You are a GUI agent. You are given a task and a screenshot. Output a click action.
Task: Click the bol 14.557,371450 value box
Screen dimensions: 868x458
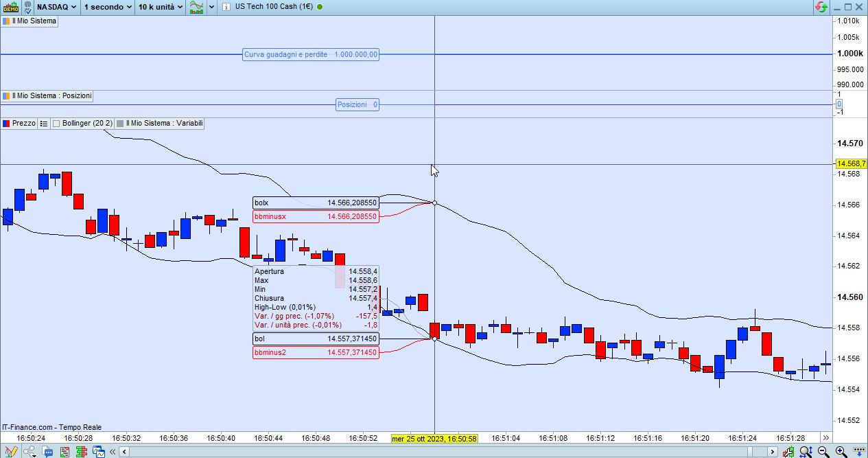316,339
